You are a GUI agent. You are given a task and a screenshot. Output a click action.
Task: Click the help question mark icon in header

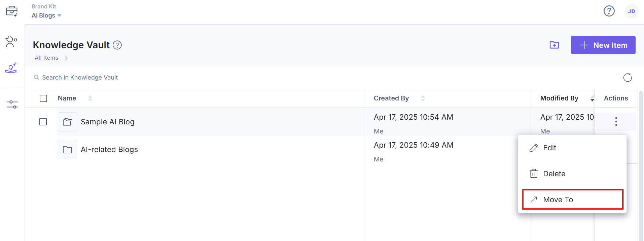click(609, 11)
